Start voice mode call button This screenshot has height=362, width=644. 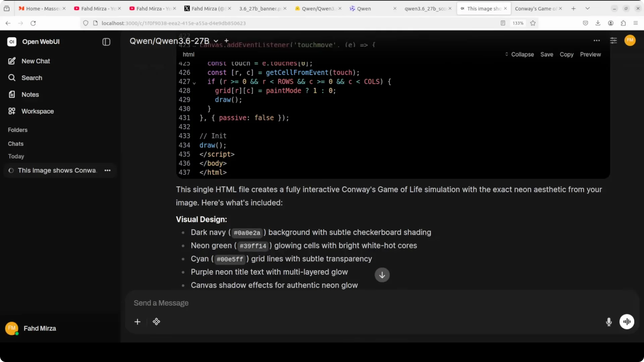pyautogui.click(x=627, y=322)
